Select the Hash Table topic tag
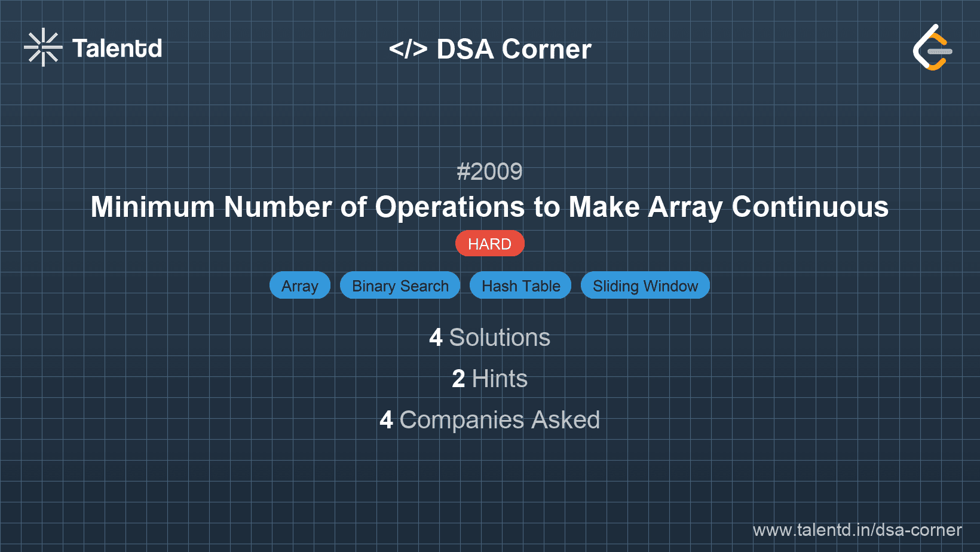 (520, 286)
